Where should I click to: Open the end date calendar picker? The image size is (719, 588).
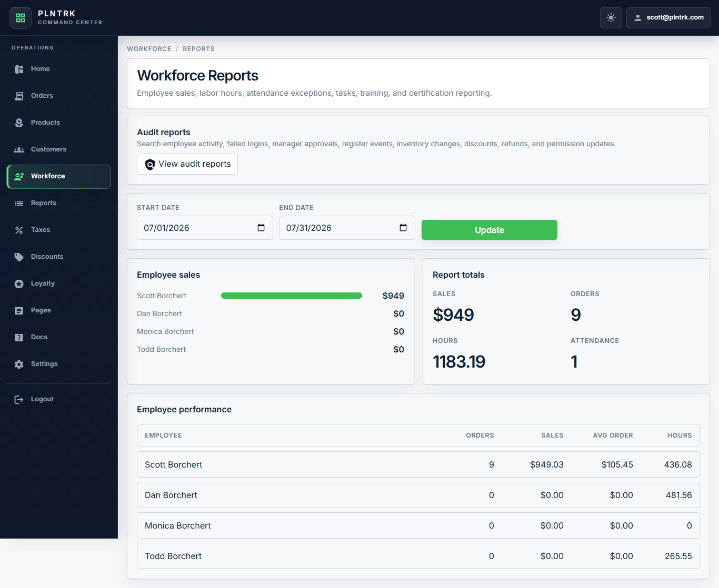point(403,228)
